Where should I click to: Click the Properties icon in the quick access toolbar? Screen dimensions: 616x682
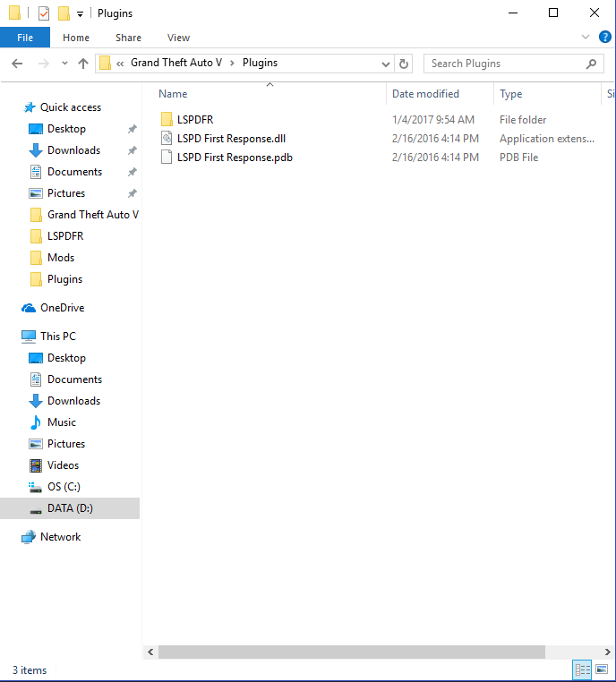pos(44,13)
